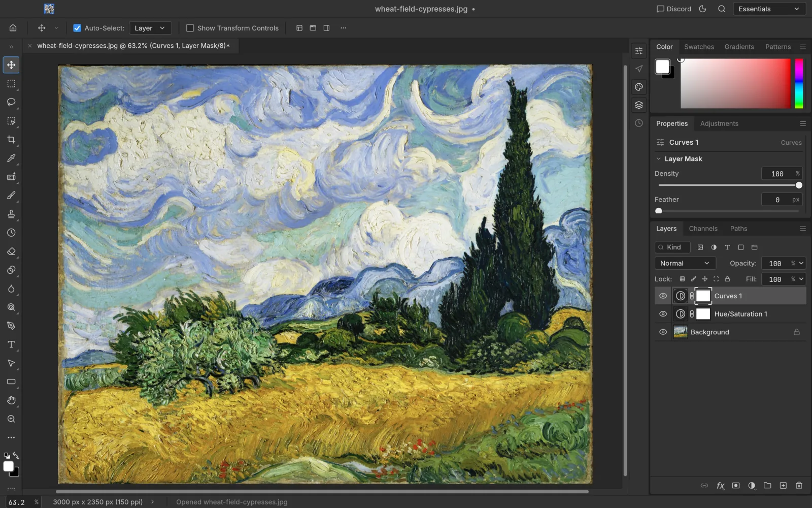
Task: Select the Eraser tool
Action: tap(11, 251)
